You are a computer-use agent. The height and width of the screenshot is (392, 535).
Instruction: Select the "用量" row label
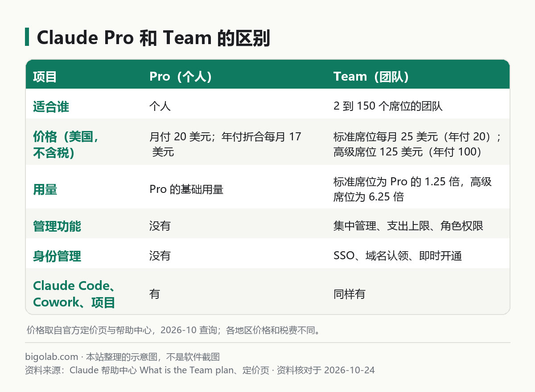coord(45,190)
